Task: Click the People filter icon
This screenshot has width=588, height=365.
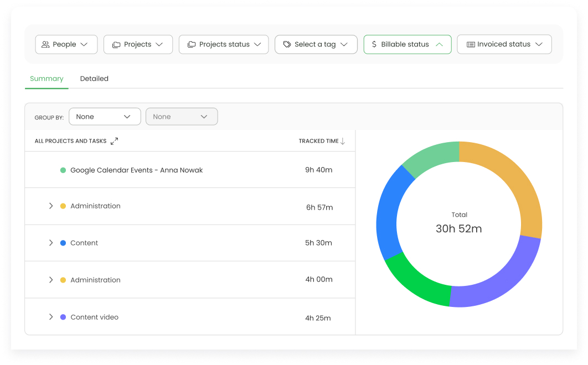Action: tap(46, 44)
